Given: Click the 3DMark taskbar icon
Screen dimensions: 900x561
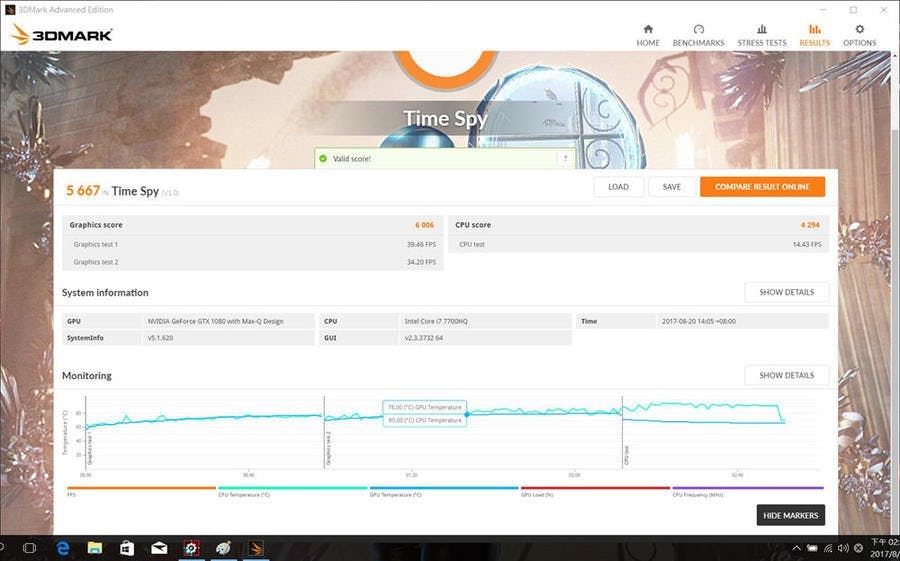Looking at the screenshot, I should point(255,548).
